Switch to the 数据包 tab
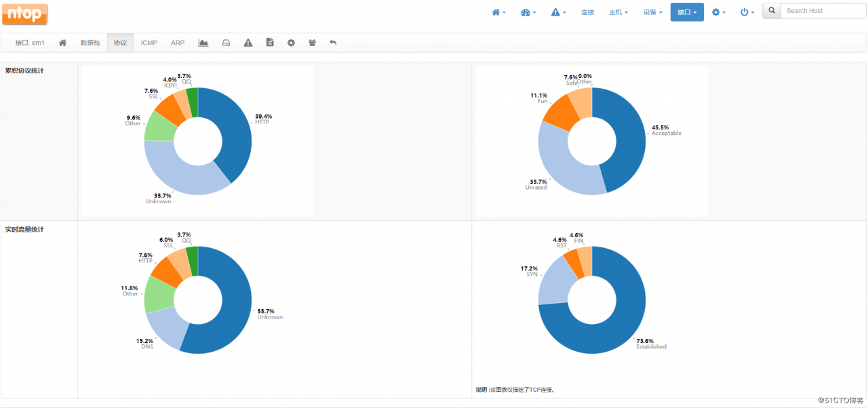The image size is (868, 408). [x=90, y=43]
